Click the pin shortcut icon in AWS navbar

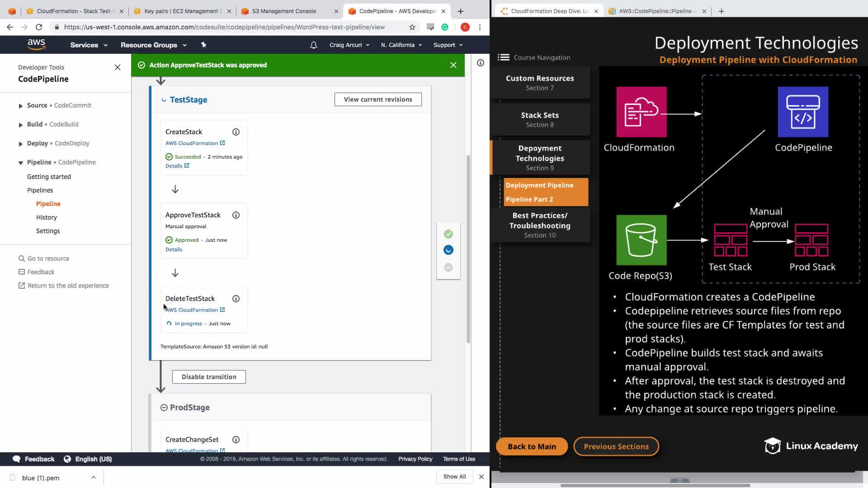(x=203, y=45)
